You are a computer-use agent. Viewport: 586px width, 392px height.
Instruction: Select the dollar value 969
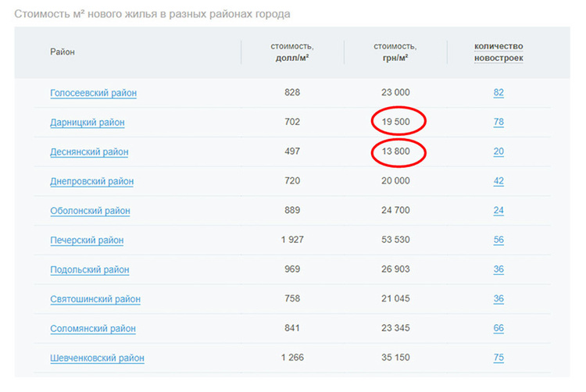pyautogui.click(x=292, y=269)
